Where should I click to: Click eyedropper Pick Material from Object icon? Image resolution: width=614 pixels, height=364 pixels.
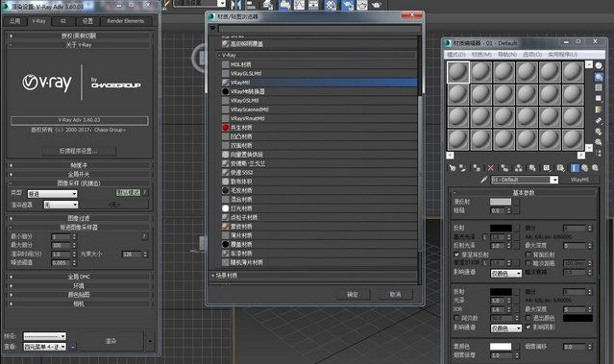click(484, 180)
